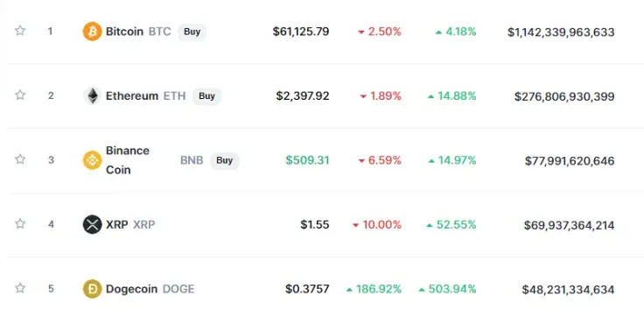
Task: Click the black XRP logo icon
Action: [x=92, y=224]
